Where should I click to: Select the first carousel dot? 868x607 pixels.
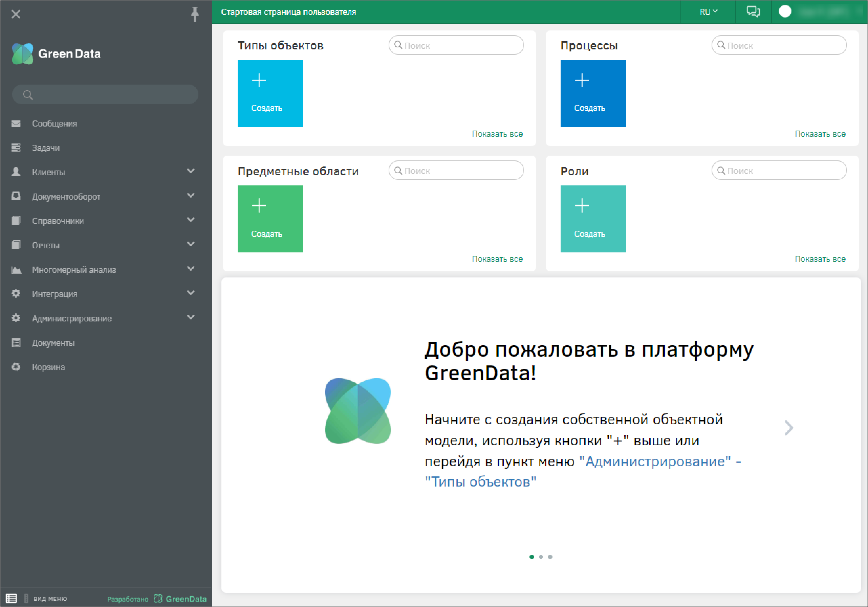pos(531,557)
